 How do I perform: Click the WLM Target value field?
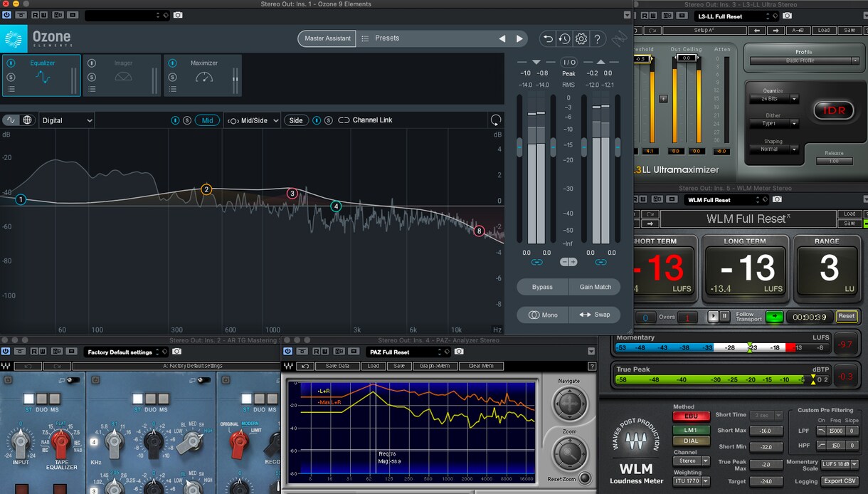click(768, 481)
